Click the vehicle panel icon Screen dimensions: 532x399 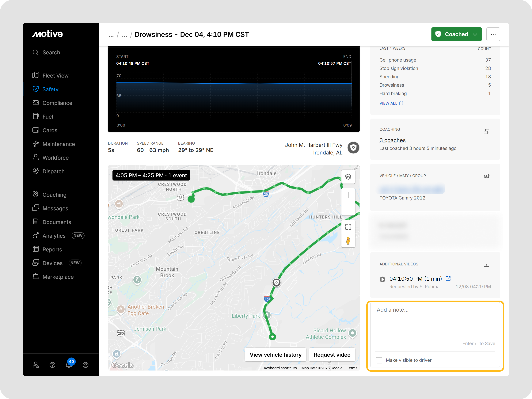pos(487,176)
